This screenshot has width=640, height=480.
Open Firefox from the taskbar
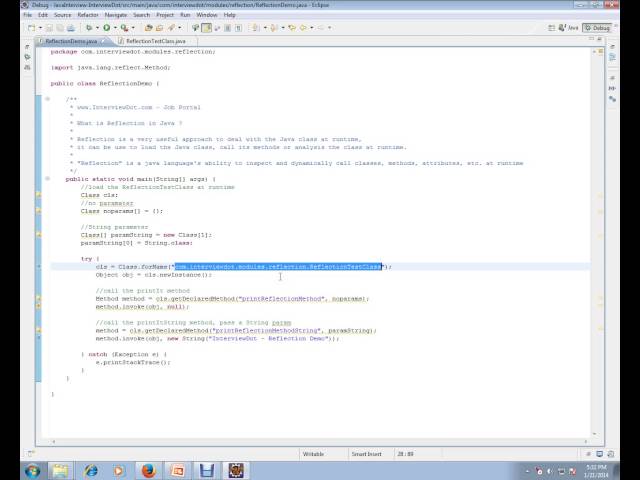click(x=149, y=471)
